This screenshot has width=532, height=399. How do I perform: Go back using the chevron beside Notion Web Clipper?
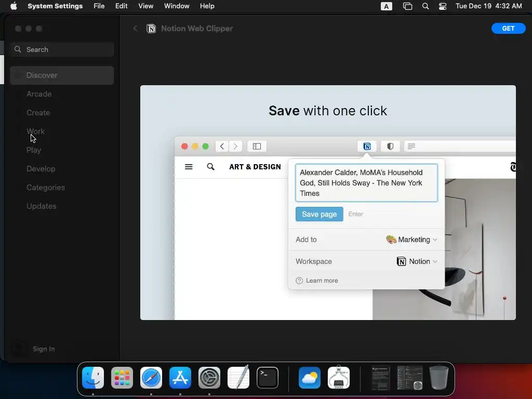tap(135, 29)
